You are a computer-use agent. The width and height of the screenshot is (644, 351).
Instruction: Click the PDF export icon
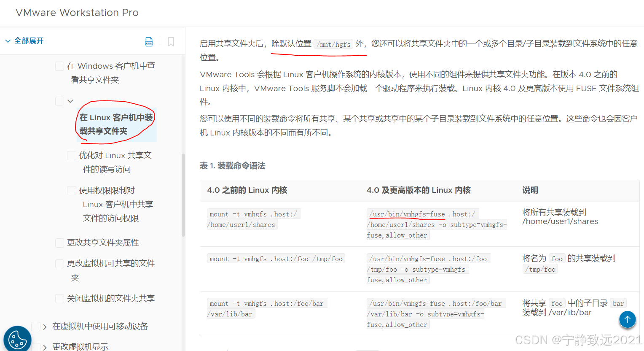point(149,42)
